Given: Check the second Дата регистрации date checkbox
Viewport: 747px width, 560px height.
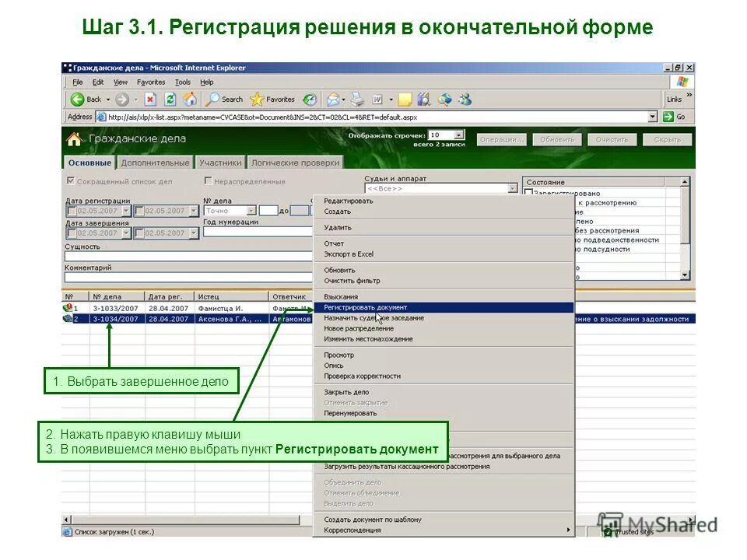Looking at the screenshot, I should pos(139,211).
